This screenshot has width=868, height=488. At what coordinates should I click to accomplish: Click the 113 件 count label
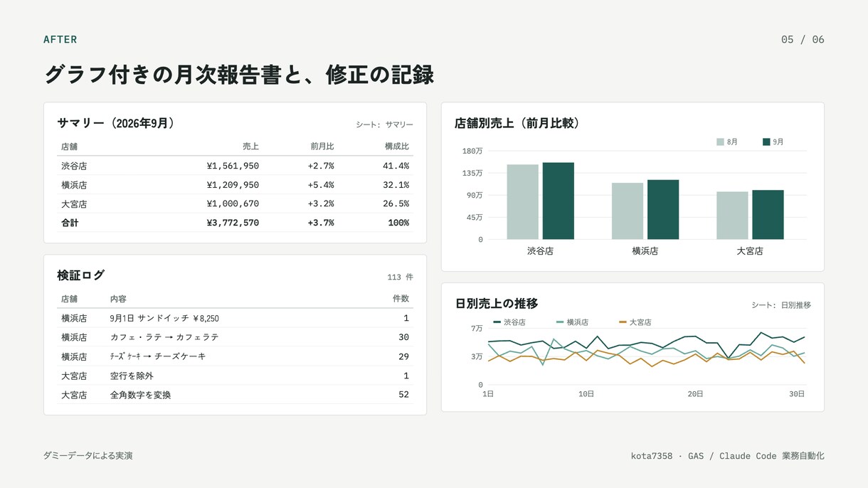(400, 277)
